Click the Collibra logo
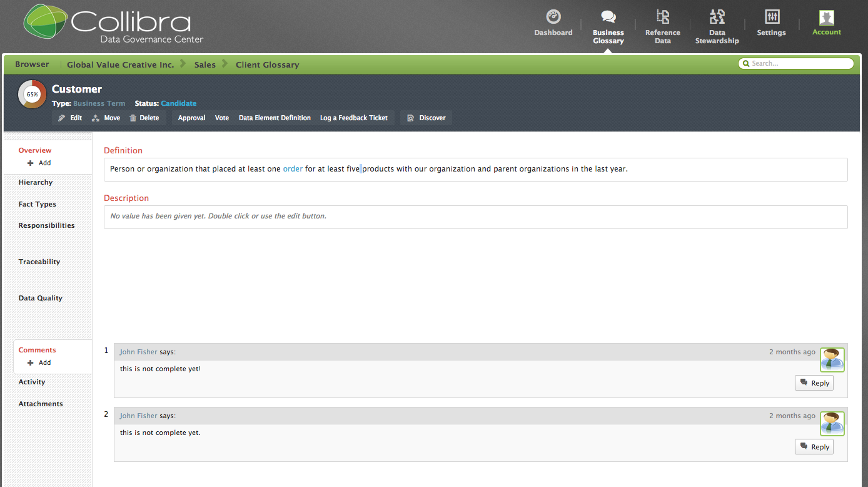 [x=114, y=25]
